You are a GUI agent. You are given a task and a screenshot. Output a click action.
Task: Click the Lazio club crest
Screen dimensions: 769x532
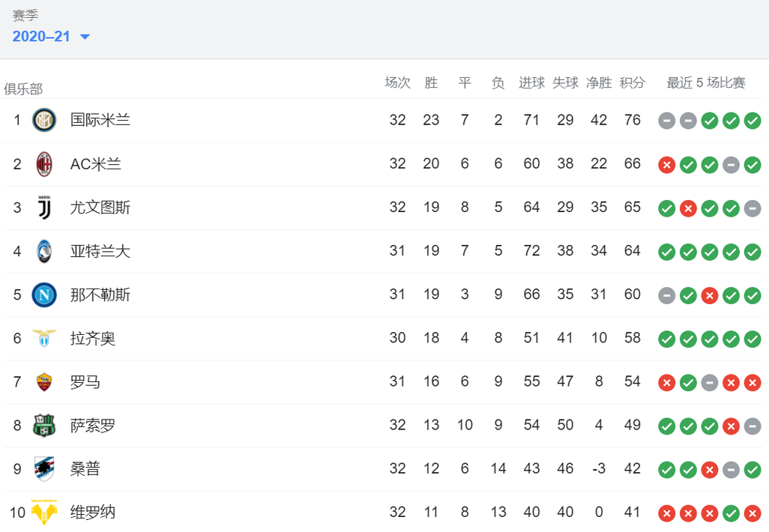[44, 339]
